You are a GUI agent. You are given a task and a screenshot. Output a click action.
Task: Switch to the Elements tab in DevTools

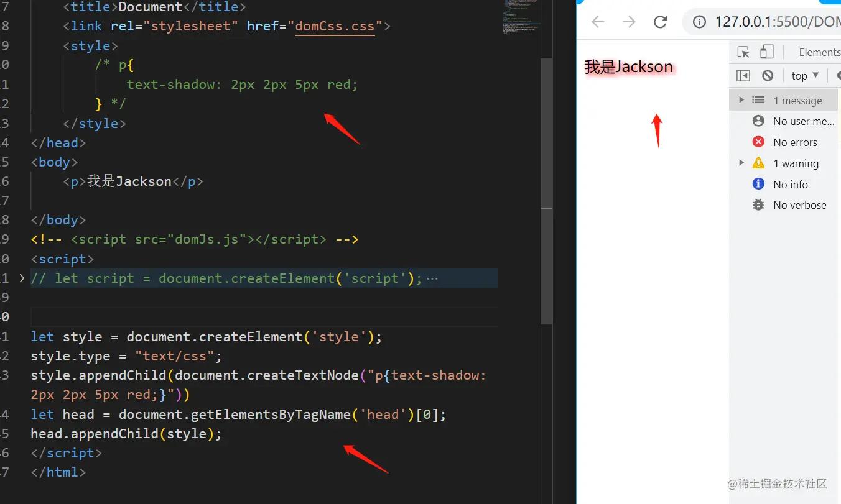819,52
